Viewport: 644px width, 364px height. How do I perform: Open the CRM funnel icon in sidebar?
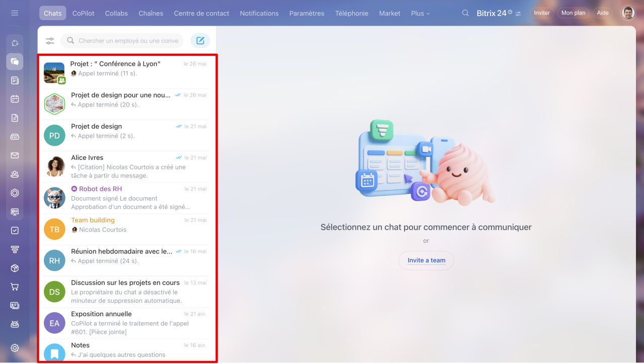point(15,249)
